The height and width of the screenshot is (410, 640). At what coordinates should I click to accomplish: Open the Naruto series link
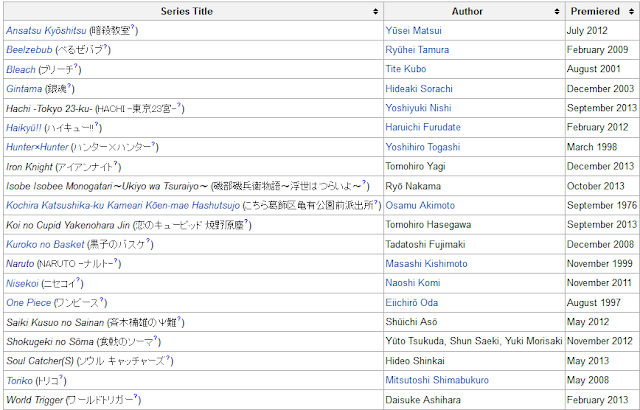(20, 264)
